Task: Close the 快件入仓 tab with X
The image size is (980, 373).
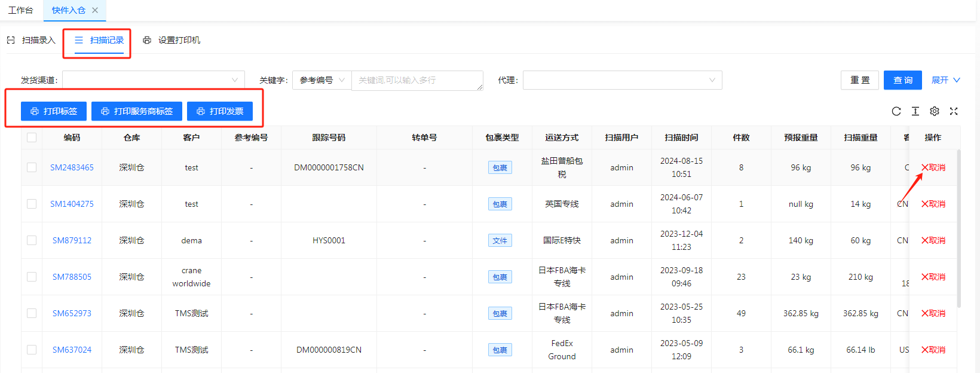Action: [x=95, y=10]
